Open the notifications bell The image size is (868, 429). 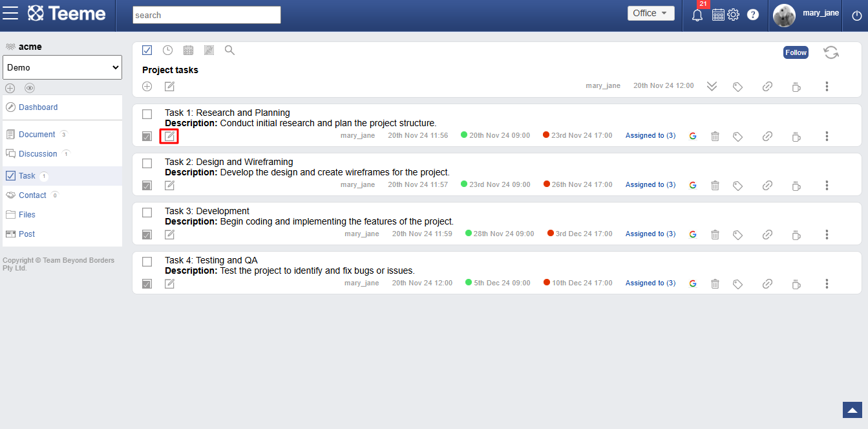(697, 15)
